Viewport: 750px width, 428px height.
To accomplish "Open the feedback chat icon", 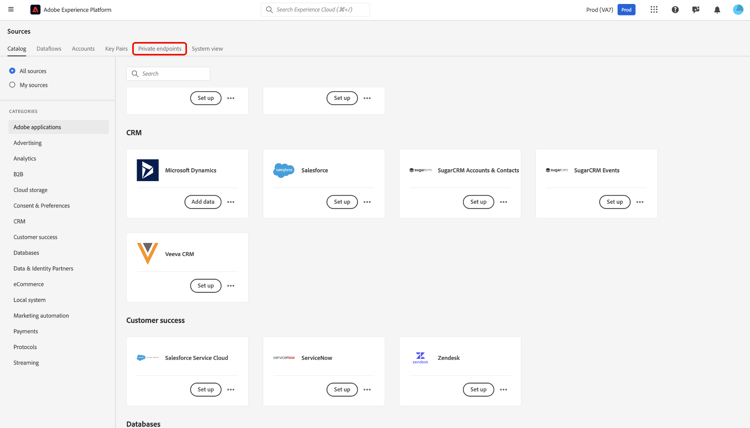I will tap(696, 10).
